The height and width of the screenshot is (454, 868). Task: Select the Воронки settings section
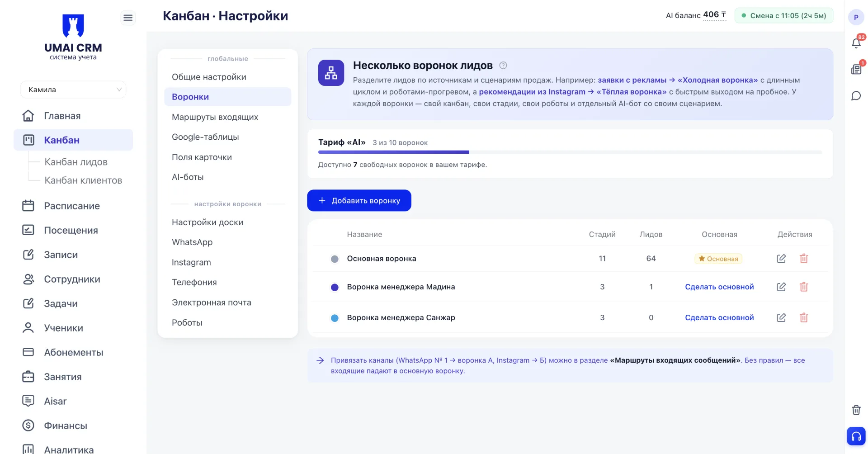pyautogui.click(x=227, y=97)
